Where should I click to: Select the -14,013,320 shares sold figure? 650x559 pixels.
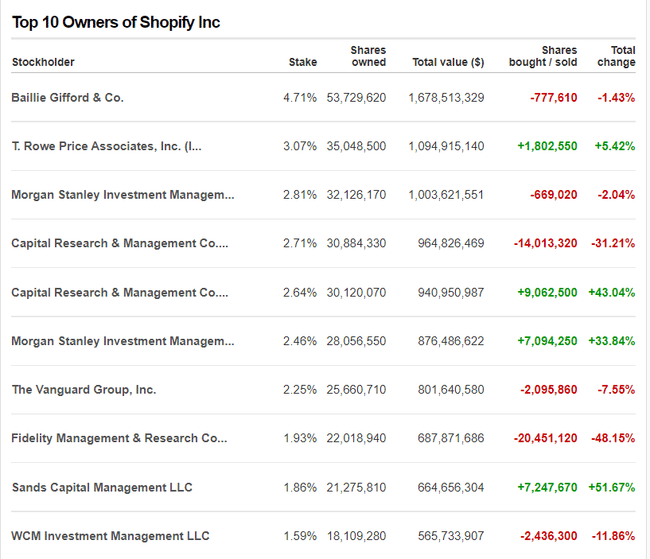(544, 244)
